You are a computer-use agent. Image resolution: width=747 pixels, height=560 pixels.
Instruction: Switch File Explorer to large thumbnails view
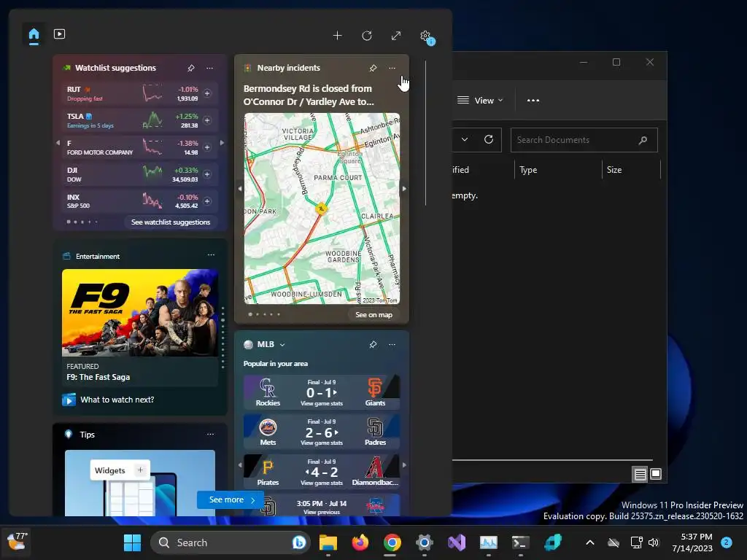point(656,474)
